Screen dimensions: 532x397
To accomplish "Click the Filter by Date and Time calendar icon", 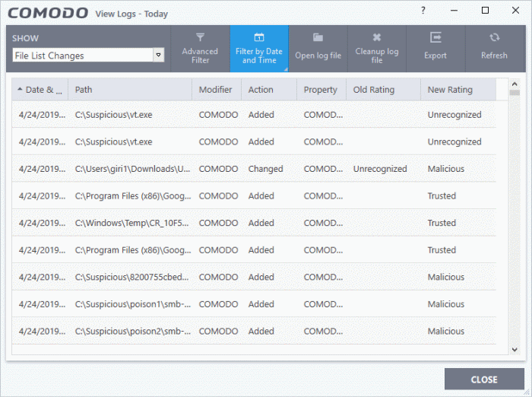I will click(x=259, y=37).
